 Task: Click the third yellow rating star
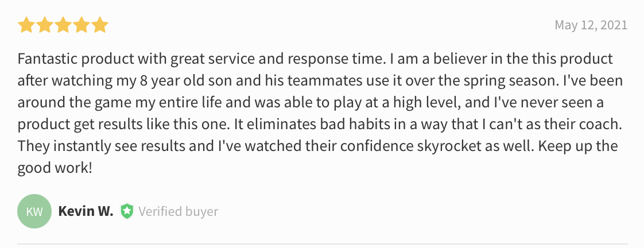coord(63,25)
